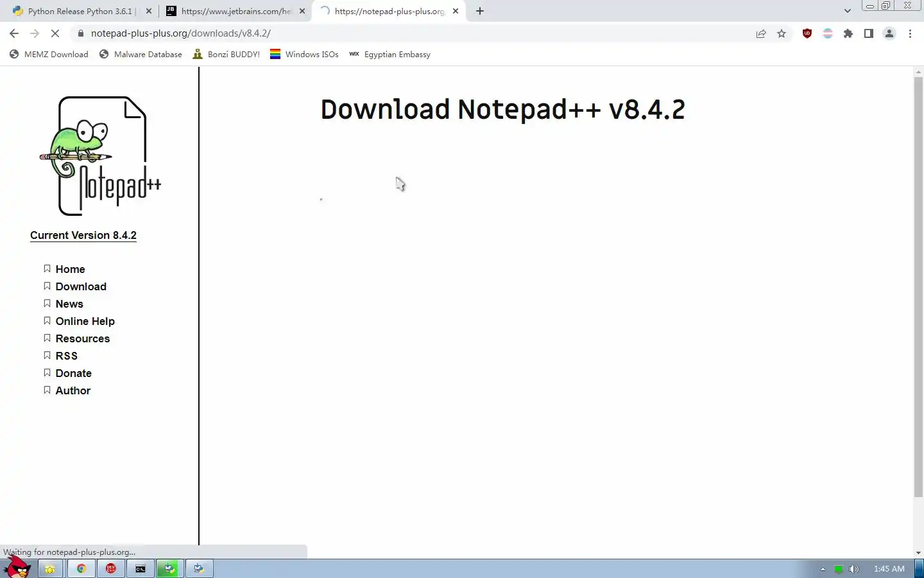Image resolution: width=924 pixels, height=578 pixels.
Task: Stop loading the page
Action: [55, 33]
